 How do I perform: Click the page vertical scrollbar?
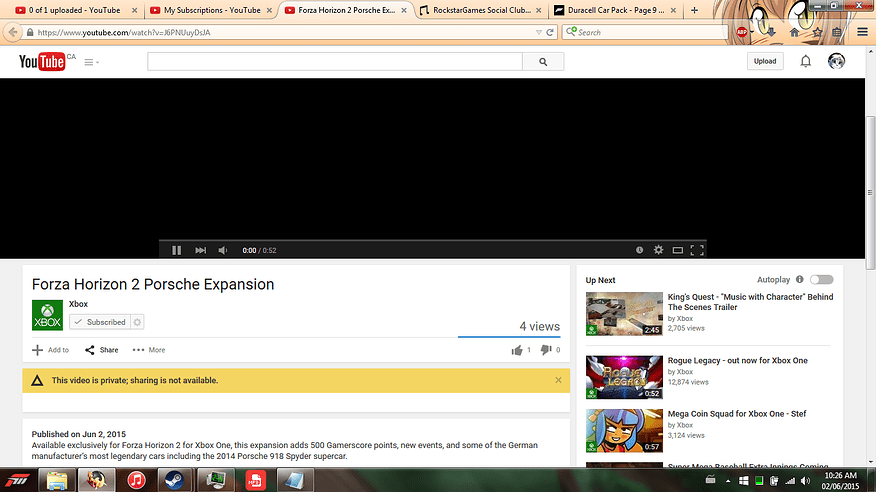[x=870, y=193]
